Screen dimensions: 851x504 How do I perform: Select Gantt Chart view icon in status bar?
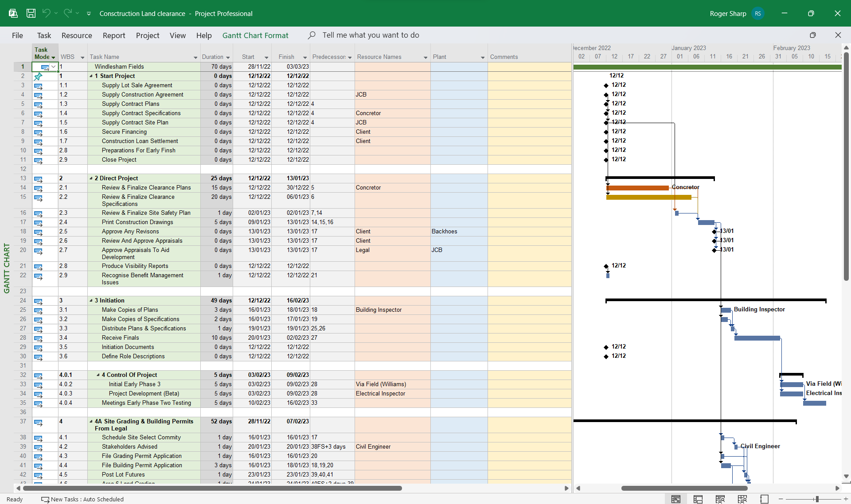[x=676, y=499]
